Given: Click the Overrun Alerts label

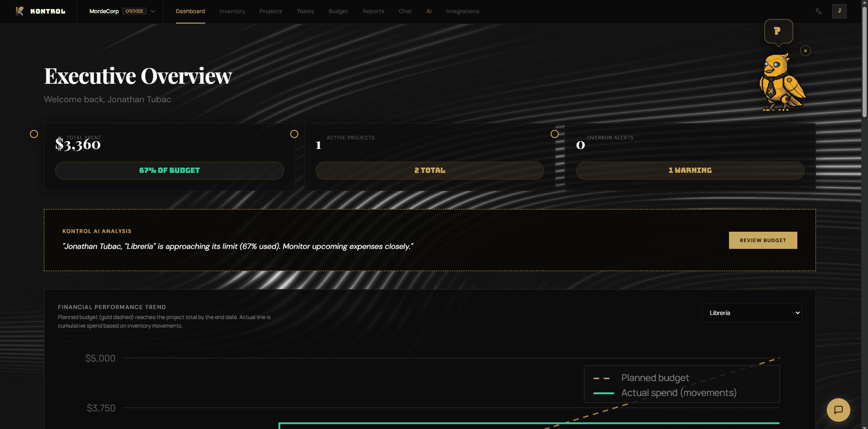Looking at the screenshot, I should (x=610, y=138).
